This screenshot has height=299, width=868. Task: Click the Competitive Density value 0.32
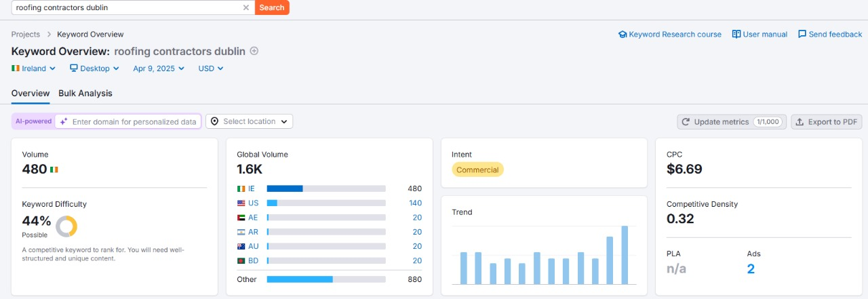coord(680,219)
